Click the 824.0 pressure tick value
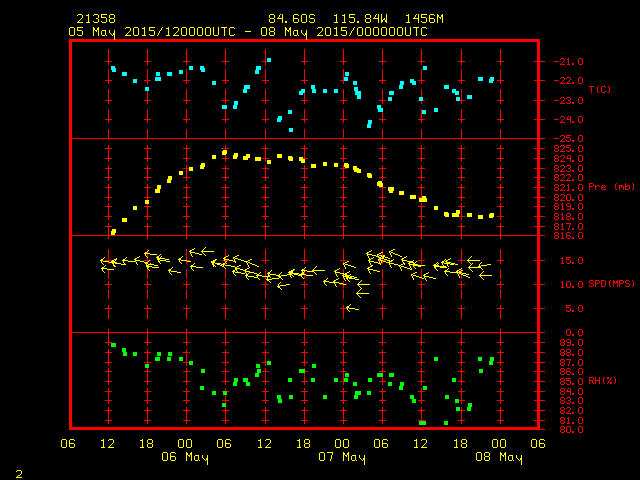 coord(569,158)
